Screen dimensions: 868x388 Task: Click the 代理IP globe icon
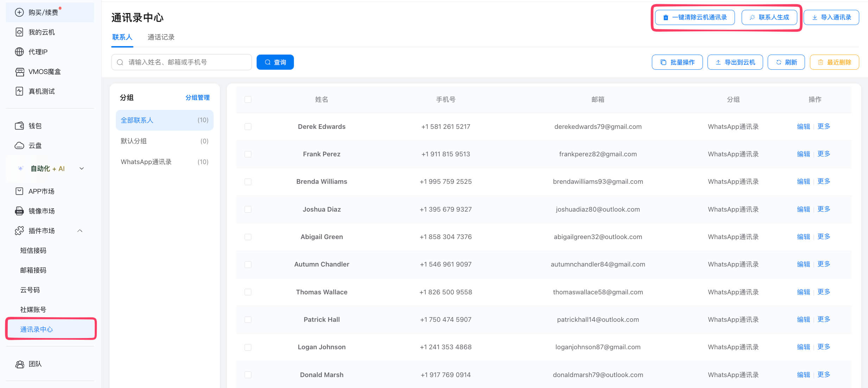click(x=19, y=52)
